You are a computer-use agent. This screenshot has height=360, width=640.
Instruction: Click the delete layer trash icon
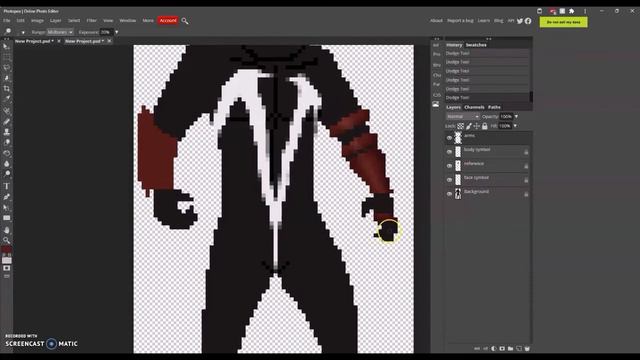[x=527, y=349]
